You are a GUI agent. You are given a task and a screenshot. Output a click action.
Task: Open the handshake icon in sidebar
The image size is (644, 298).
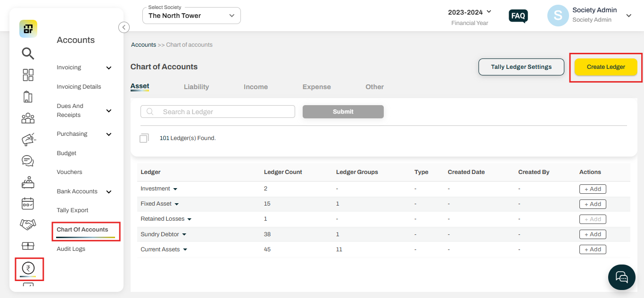(x=28, y=224)
